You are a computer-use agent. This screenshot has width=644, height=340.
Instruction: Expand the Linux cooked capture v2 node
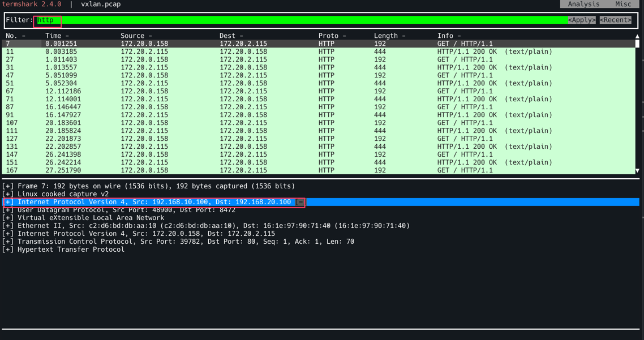[8, 194]
